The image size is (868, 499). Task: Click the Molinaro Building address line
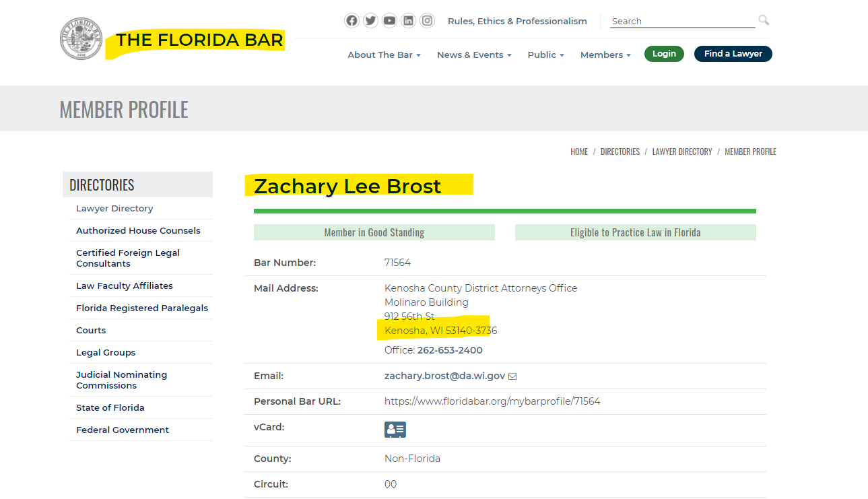[426, 302]
